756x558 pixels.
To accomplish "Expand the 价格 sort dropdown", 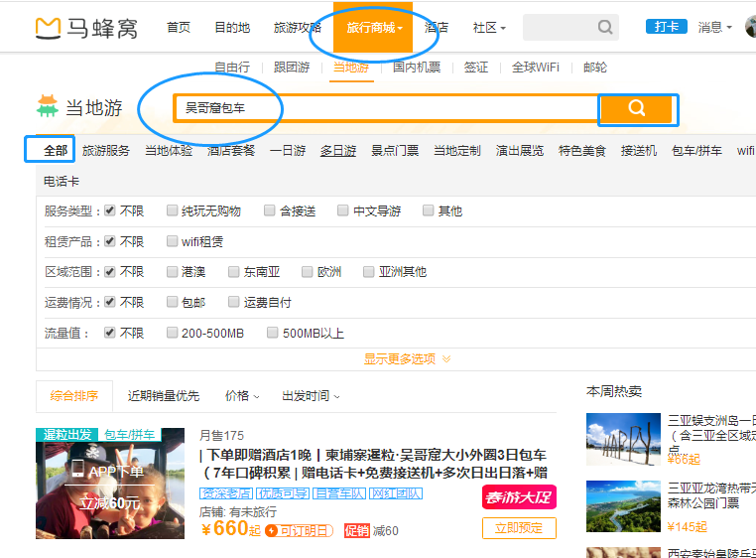I will [x=242, y=395].
